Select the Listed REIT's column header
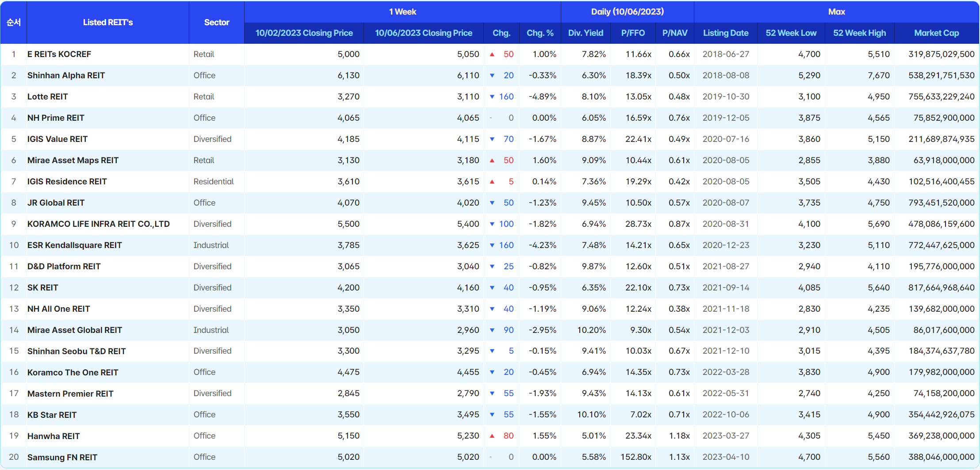This screenshot has height=470, width=980. (x=108, y=22)
